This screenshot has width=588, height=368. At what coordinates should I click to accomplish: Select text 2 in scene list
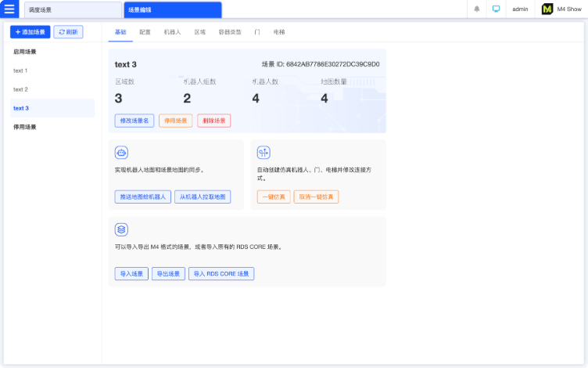[20, 89]
